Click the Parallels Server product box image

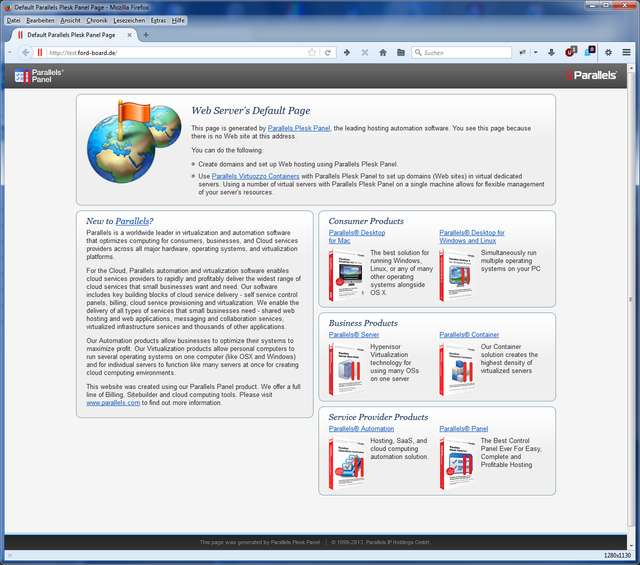(347, 369)
